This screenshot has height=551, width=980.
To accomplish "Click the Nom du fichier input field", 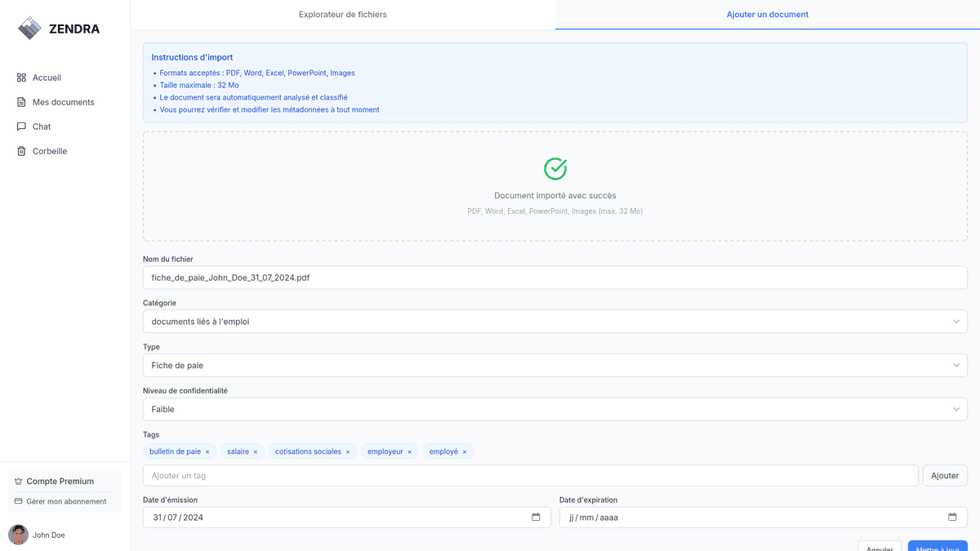I will pos(555,278).
